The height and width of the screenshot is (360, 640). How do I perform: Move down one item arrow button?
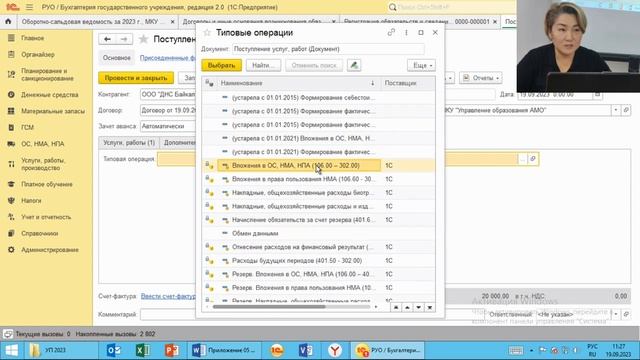(418, 307)
